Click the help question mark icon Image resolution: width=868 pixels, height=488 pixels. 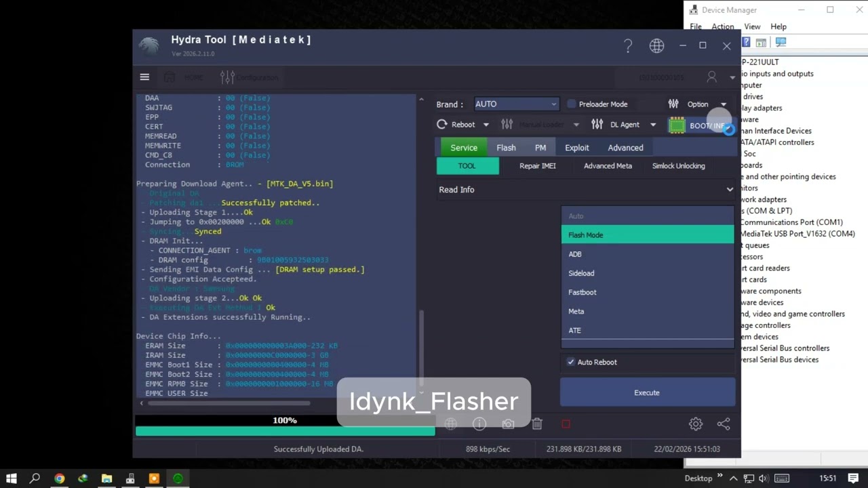coord(628,45)
